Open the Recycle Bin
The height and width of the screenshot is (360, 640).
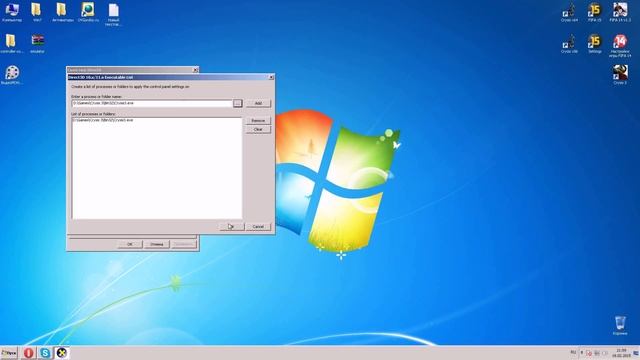click(x=620, y=325)
